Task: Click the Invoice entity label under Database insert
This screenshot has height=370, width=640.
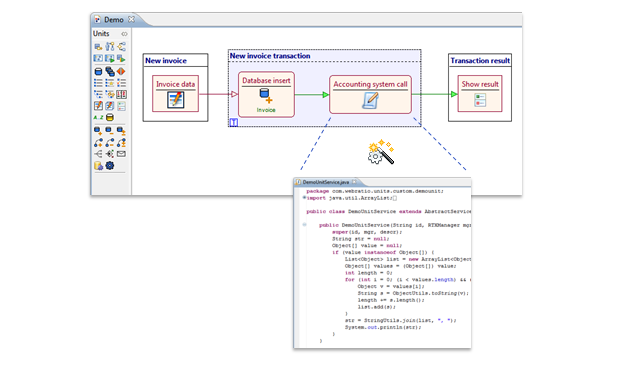Action: pos(266,110)
